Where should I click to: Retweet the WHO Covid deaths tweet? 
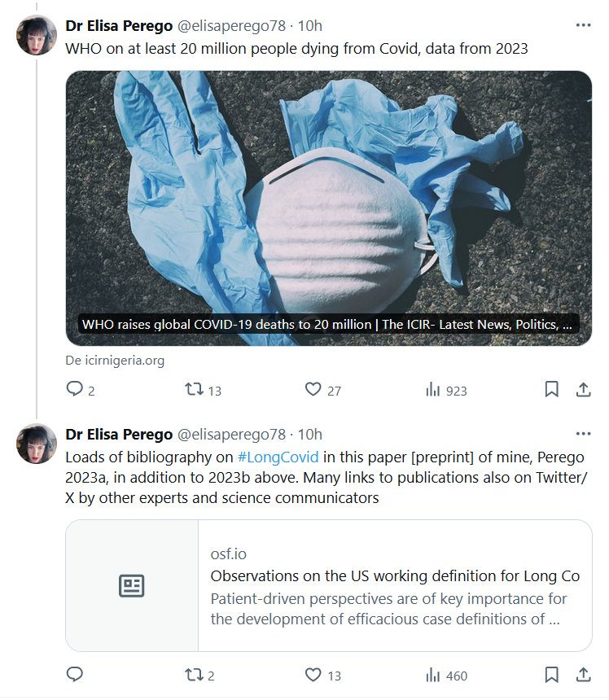tap(195, 390)
